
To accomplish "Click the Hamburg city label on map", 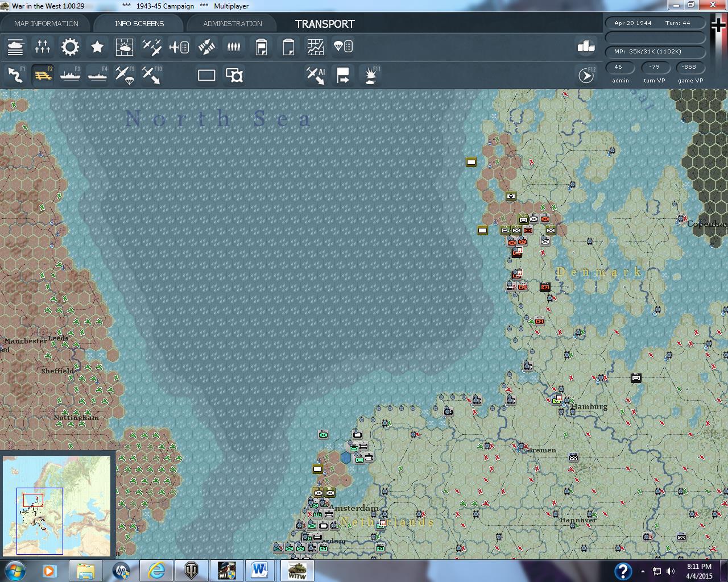I will tap(589, 407).
